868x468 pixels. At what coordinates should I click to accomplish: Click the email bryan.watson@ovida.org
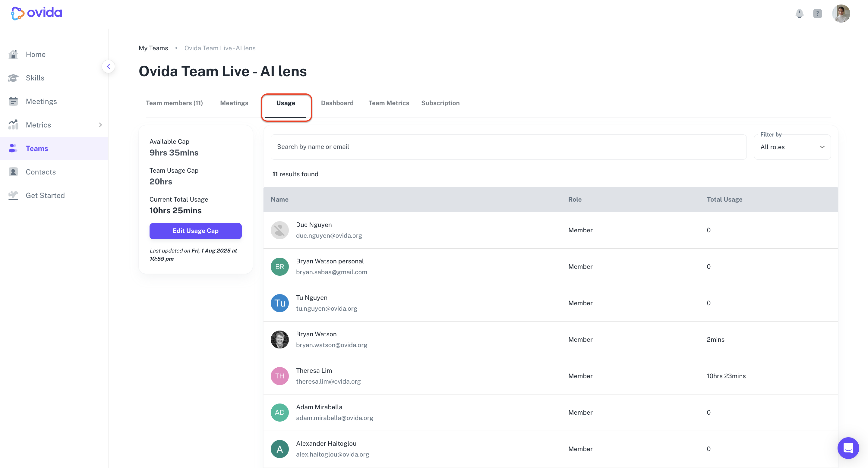[x=332, y=345]
